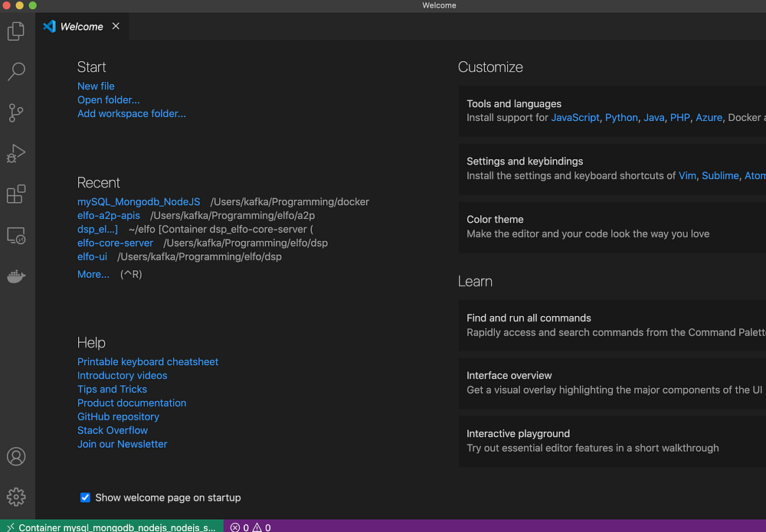Close the Welcome tab
766x532 pixels.
(116, 26)
